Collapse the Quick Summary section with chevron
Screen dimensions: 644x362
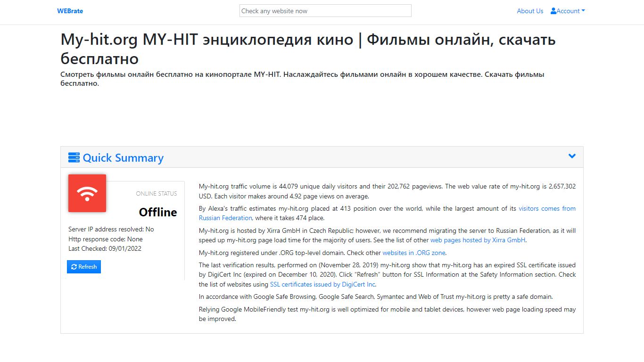point(572,156)
